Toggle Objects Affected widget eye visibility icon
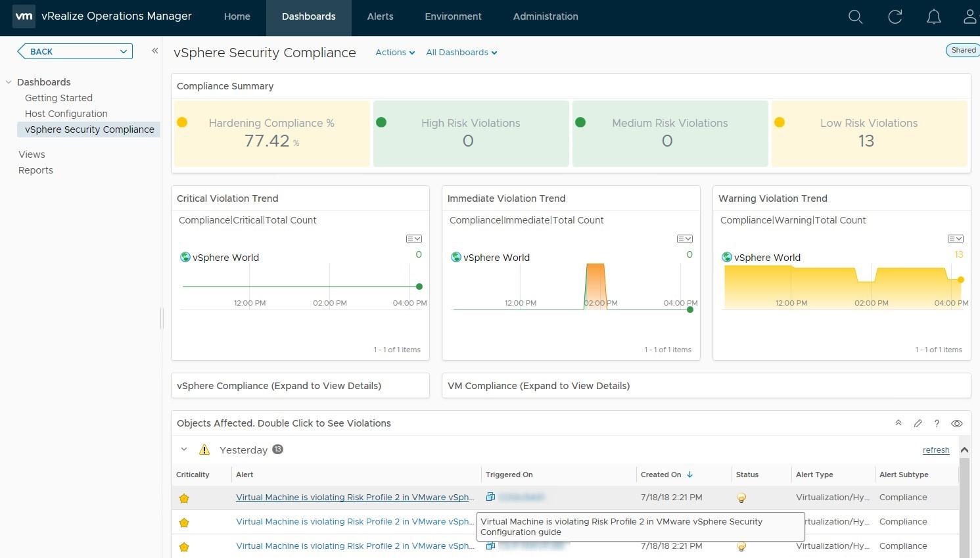 coord(957,423)
